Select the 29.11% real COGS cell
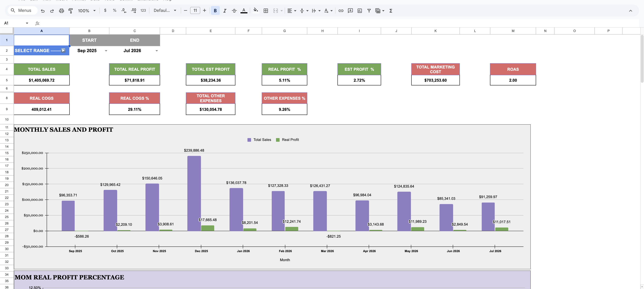This screenshot has height=289, width=644. [x=134, y=109]
